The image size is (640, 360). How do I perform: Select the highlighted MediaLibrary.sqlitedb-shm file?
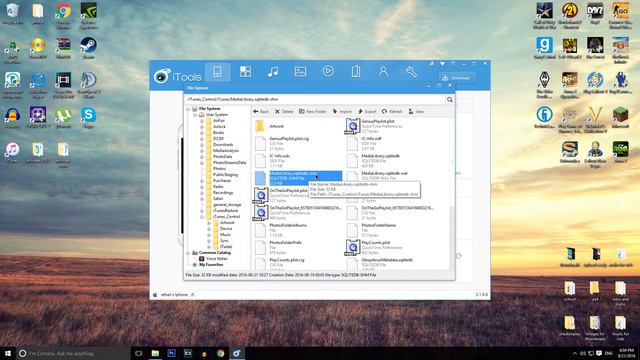(298, 178)
